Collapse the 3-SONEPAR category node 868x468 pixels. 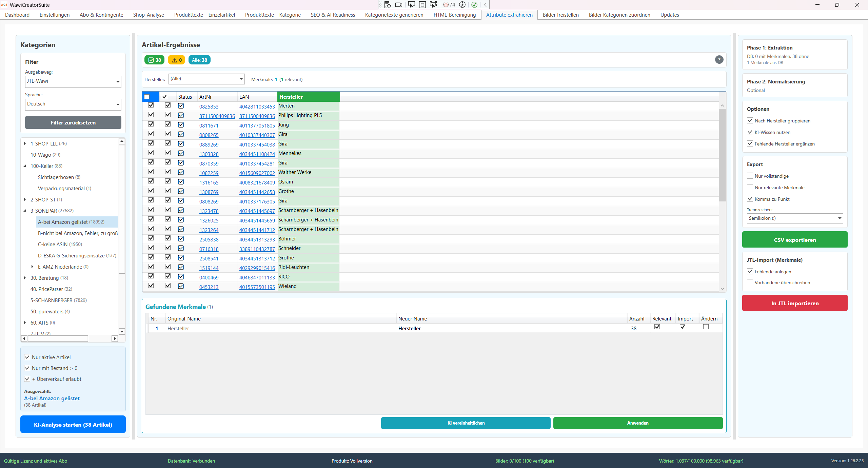pyautogui.click(x=25, y=211)
